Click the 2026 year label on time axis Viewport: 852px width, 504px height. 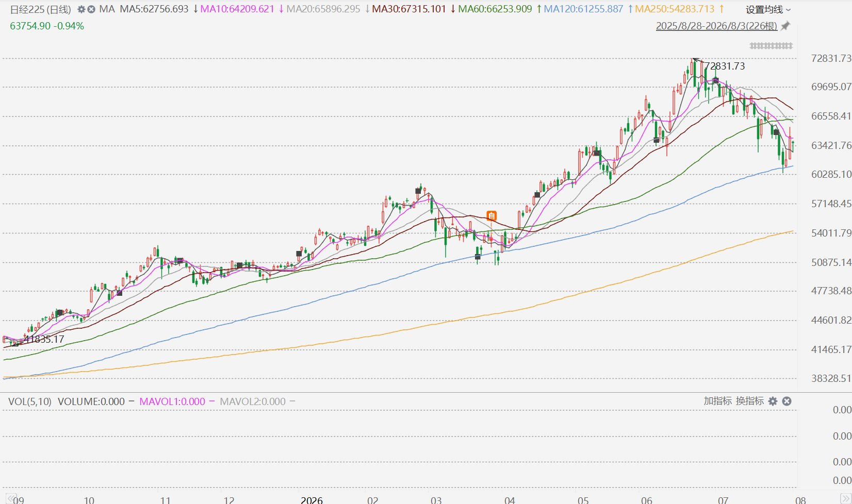[x=312, y=500]
